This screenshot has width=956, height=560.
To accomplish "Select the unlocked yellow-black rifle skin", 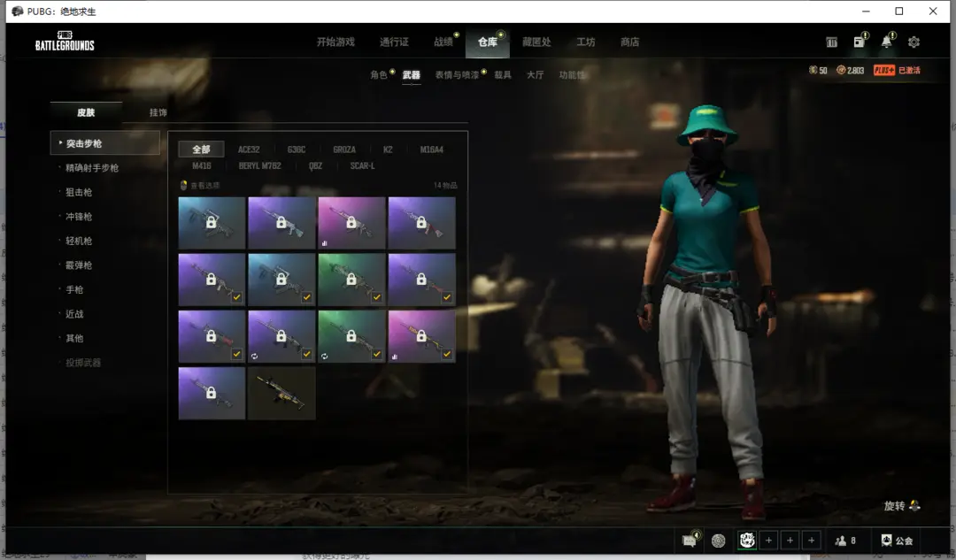I will click(281, 393).
